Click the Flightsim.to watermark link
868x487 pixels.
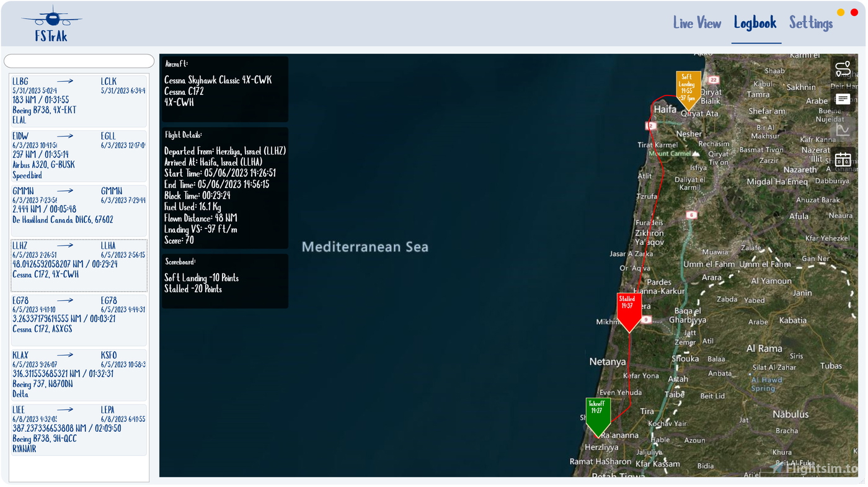point(812,467)
